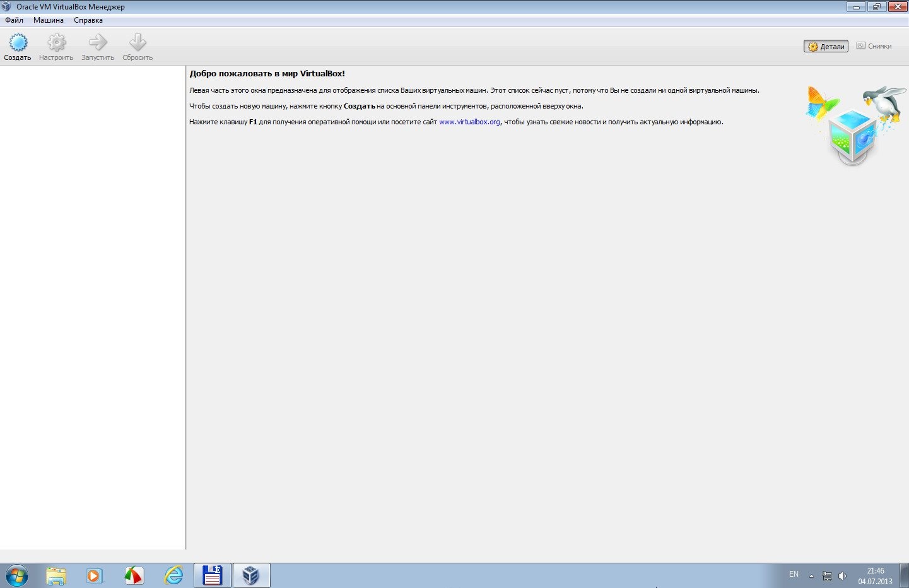
Task: Switch to the Детали view
Action: [x=826, y=47]
